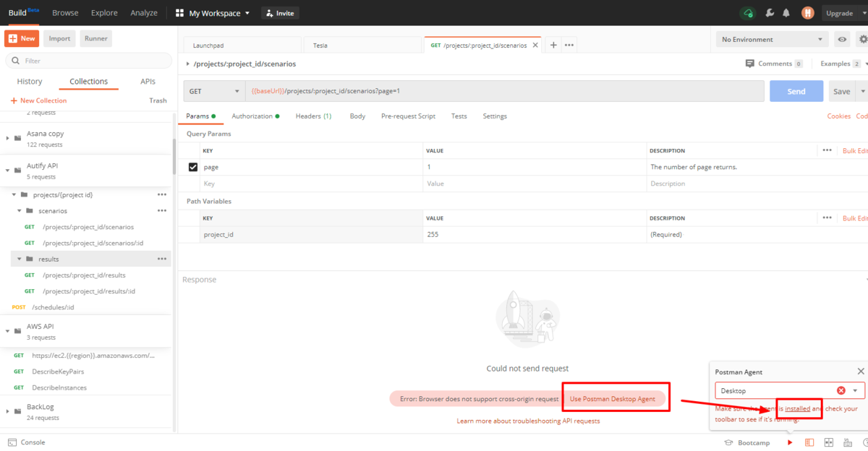Open the workspace grid icon

pyautogui.click(x=179, y=13)
